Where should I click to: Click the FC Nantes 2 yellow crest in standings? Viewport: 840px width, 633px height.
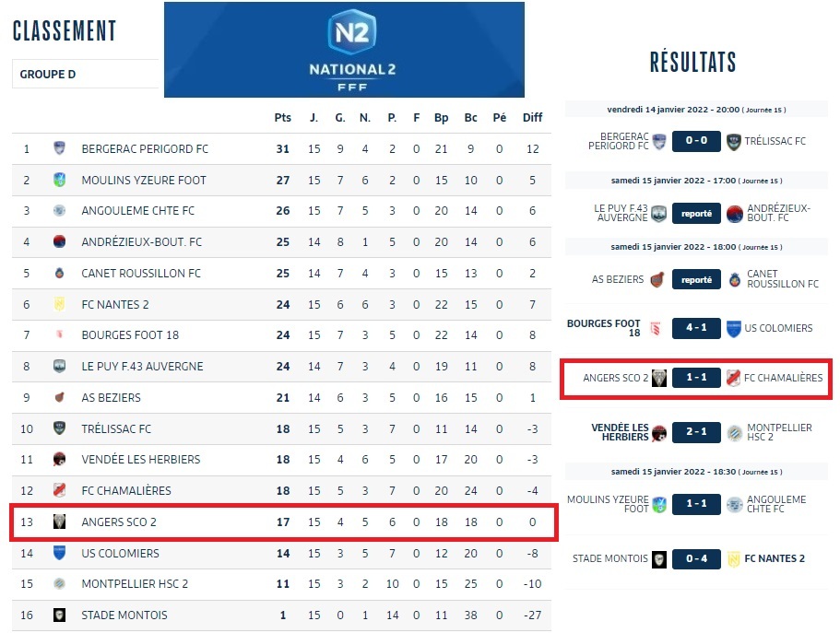coord(59,304)
